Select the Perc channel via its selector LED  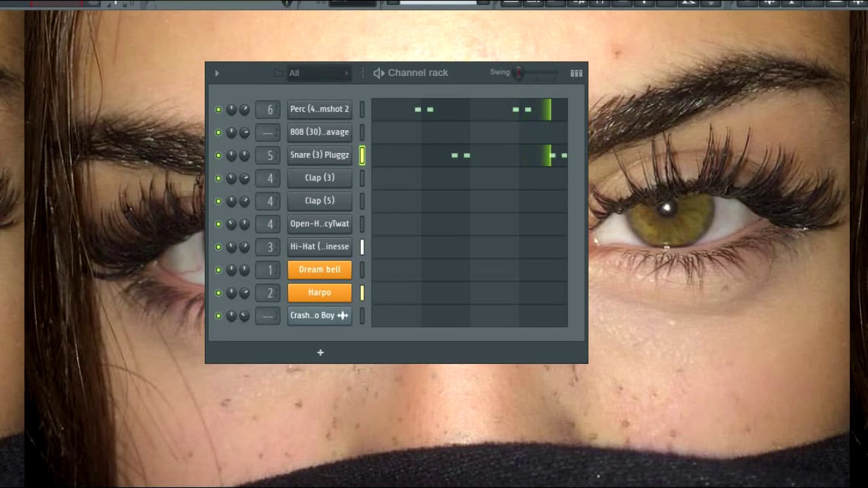(x=362, y=109)
